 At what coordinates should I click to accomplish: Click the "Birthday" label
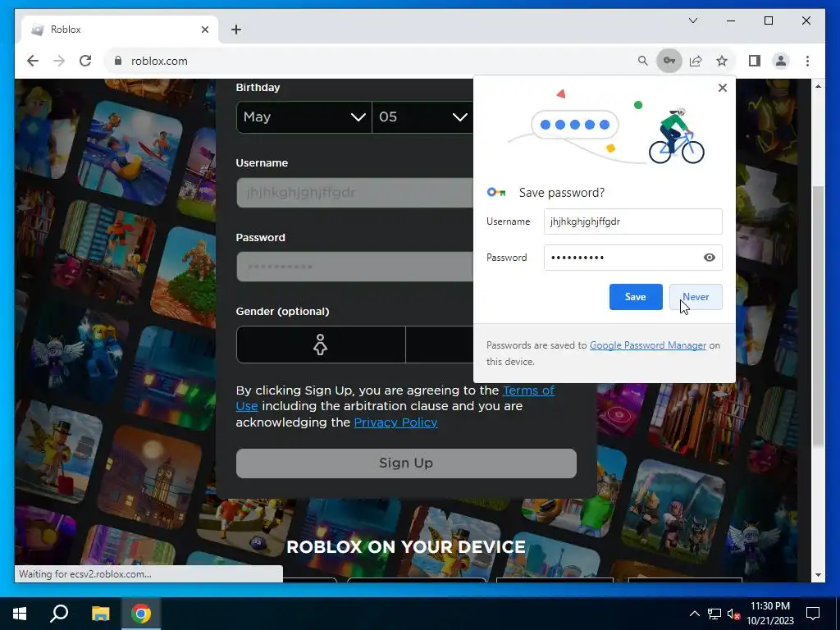click(258, 87)
